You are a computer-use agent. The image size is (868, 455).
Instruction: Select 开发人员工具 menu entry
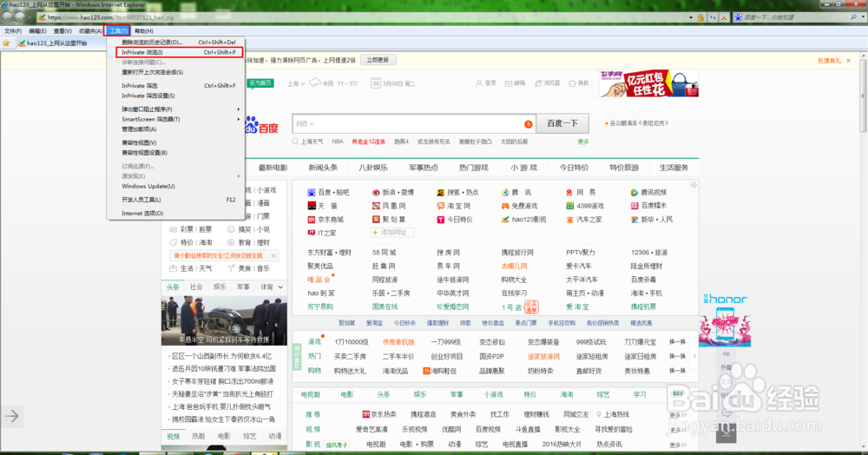pyautogui.click(x=176, y=200)
